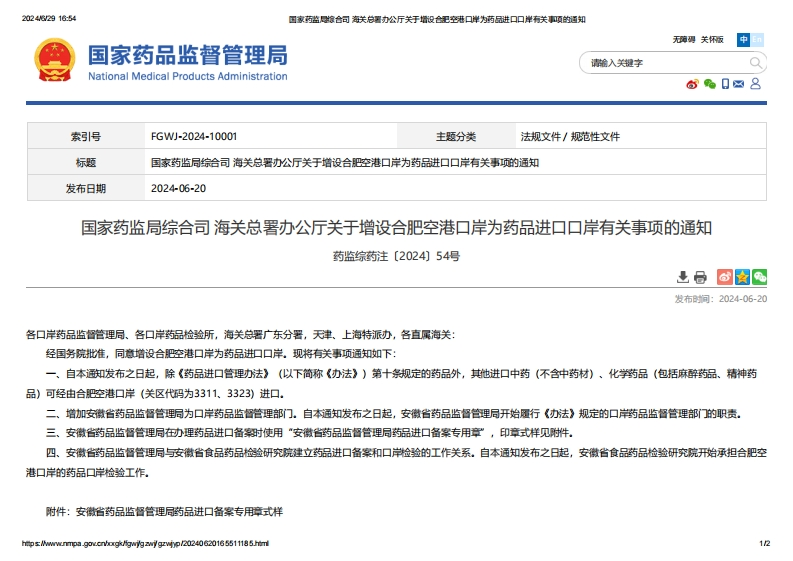This screenshot has height=561, width=793.
Task: Switch language to 中 (Chinese)
Action: click(x=743, y=40)
